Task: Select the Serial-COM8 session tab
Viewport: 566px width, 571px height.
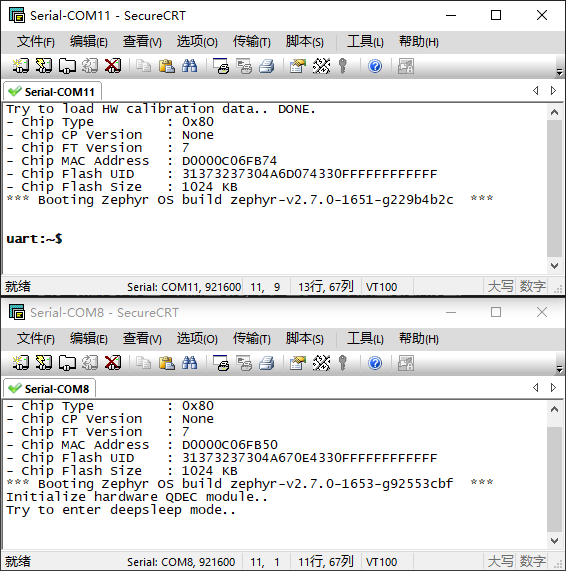Action: pyautogui.click(x=50, y=389)
